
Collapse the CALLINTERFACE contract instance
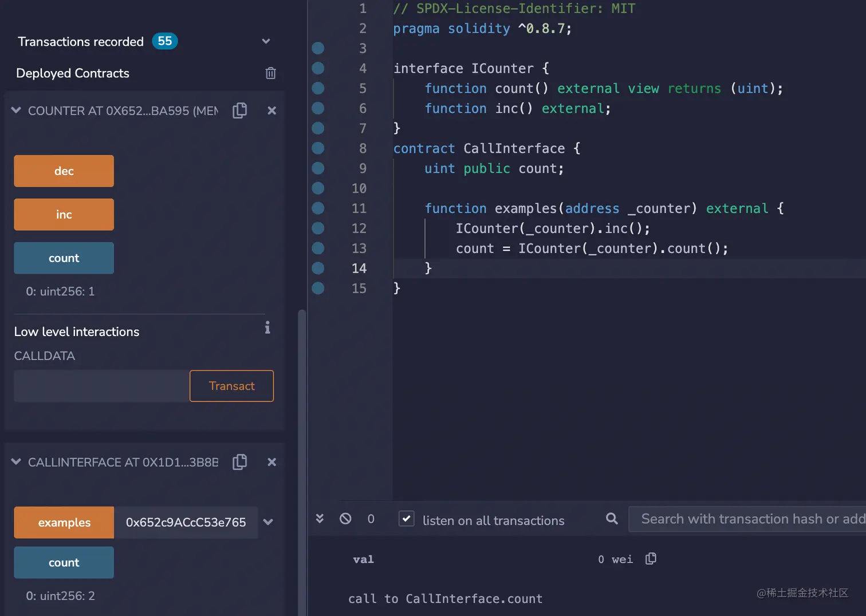16,461
